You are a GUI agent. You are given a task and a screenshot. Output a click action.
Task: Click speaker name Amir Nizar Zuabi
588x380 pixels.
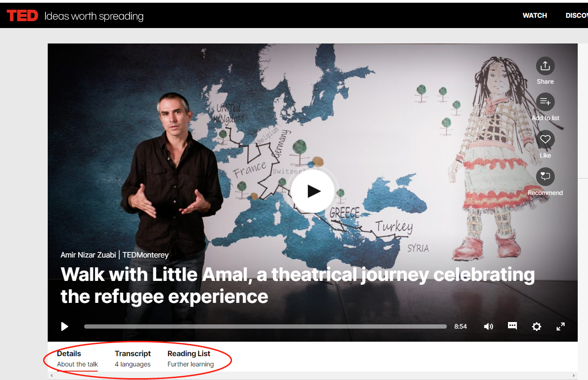click(88, 255)
